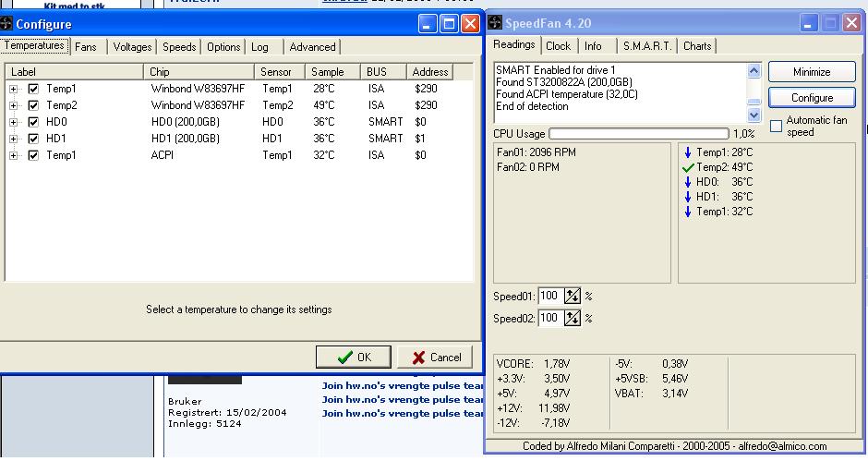
Task: Click 'Found ST3200822A (200,0GB)' log line
Action: click(564, 82)
